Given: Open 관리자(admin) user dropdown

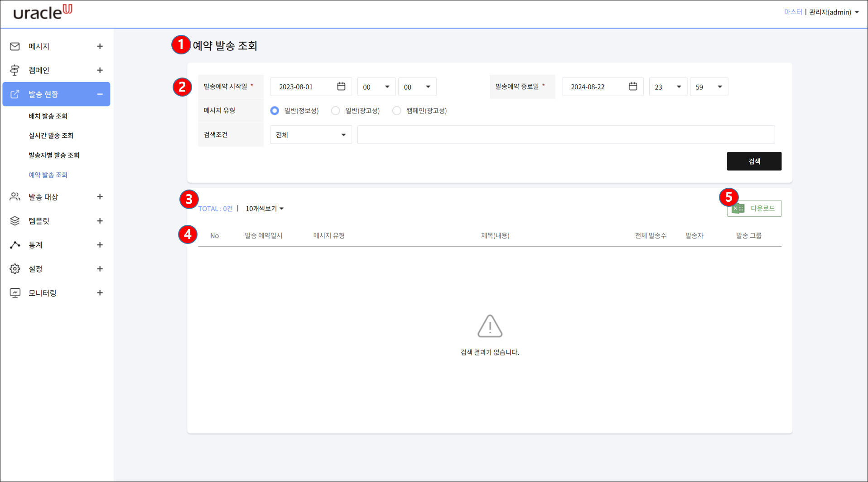Looking at the screenshot, I should coord(834,12).
